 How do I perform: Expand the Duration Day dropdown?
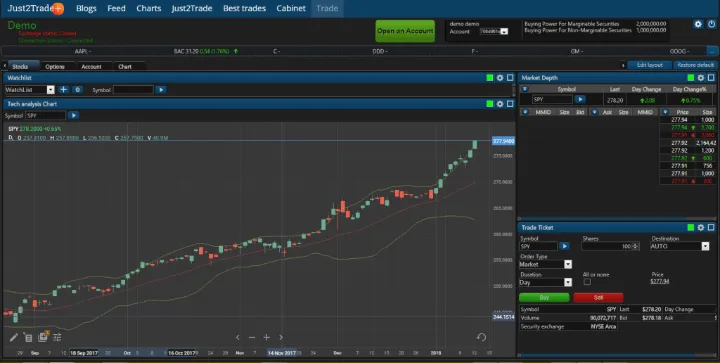(x=546, y=283)
